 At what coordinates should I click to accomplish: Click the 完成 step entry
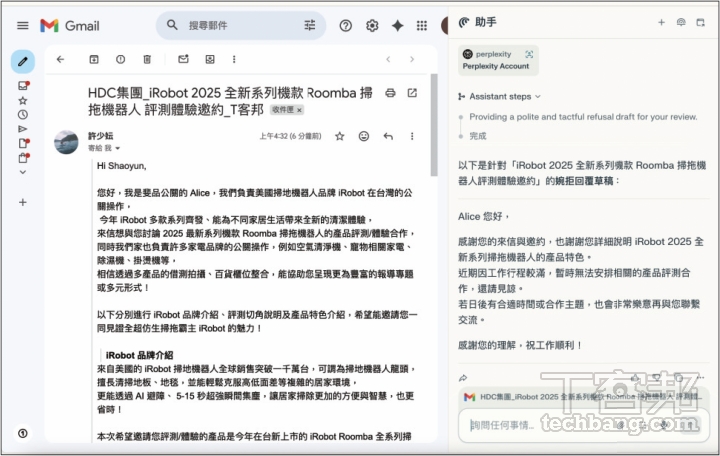pyautogui.click(x=478, y=136)
